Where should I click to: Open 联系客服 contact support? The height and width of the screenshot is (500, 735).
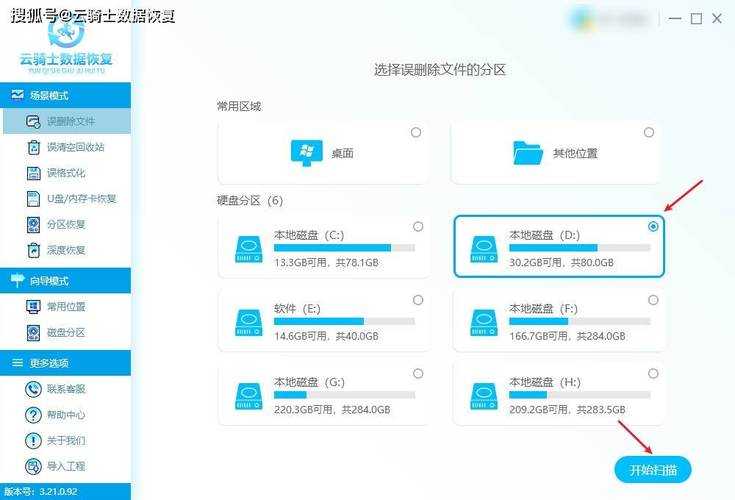tap(65, 389)
